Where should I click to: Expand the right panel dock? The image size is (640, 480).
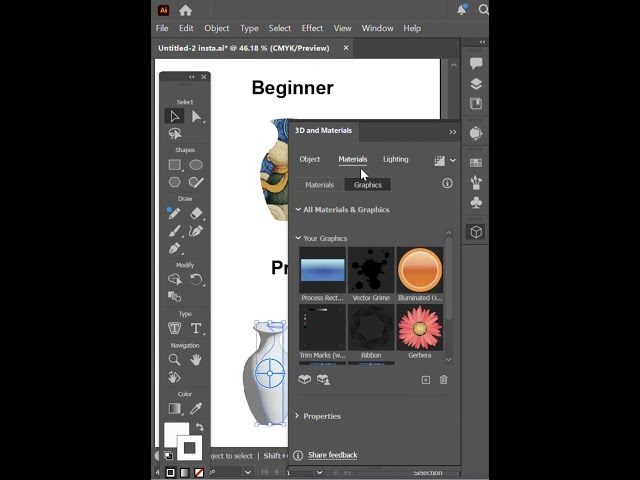(x=482, y=42)
